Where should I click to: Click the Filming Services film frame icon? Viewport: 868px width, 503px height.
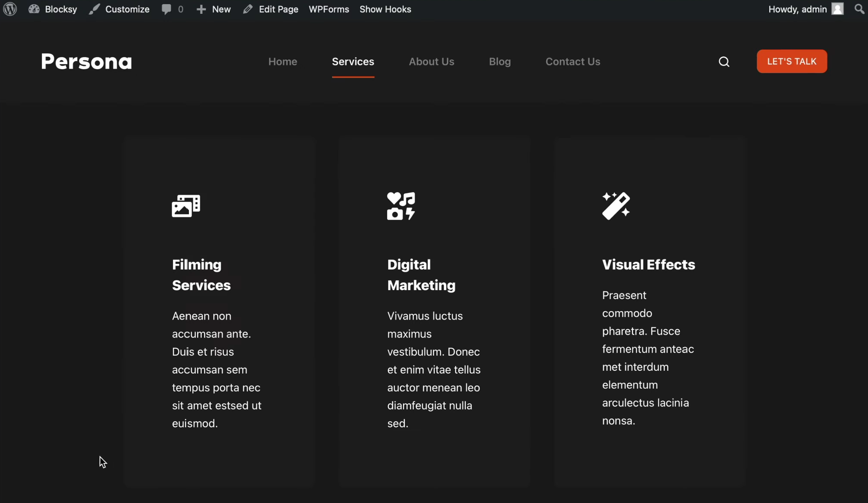click(186, 206)
